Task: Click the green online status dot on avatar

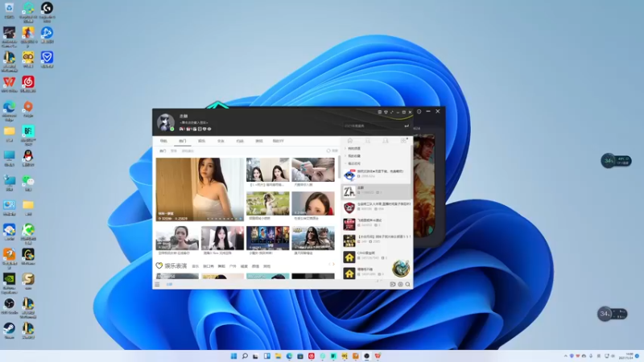Action: [x=172, y=129]
